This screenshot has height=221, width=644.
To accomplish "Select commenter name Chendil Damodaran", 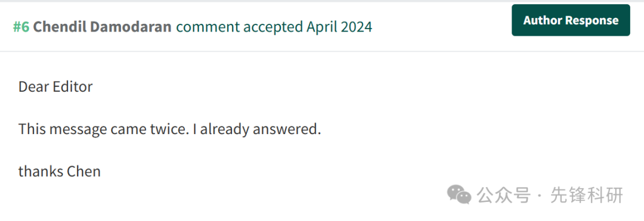I will point(103,27).
